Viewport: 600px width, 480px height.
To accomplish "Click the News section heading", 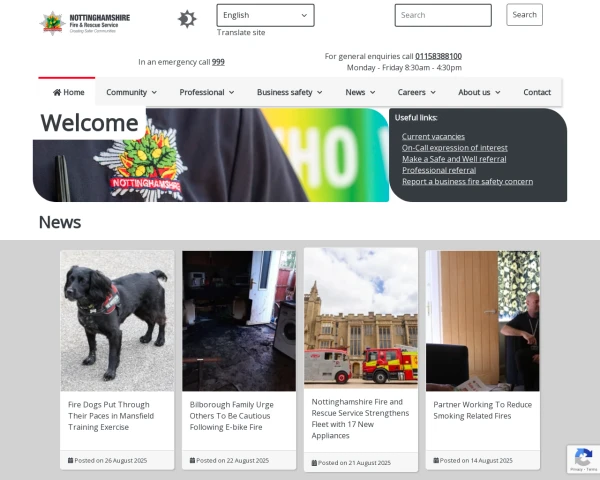I will click(x=60, y=222).
